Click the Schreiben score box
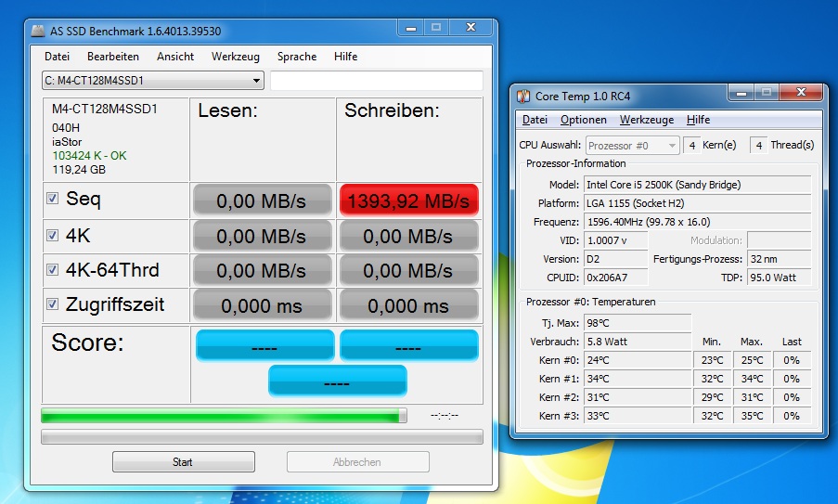The image size is (838, 504). 409,346
